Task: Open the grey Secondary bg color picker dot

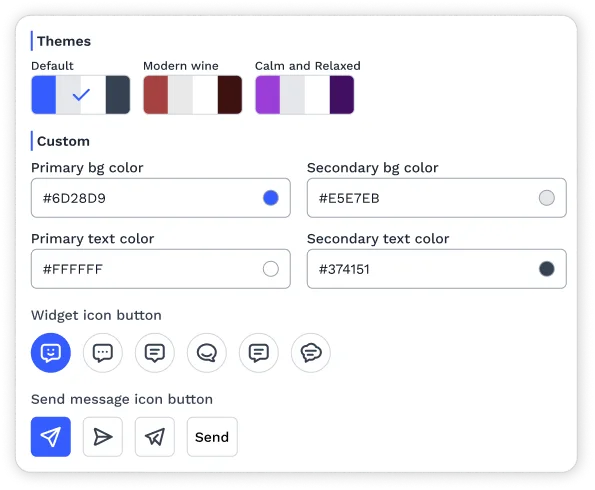Action: coord(546,198)
